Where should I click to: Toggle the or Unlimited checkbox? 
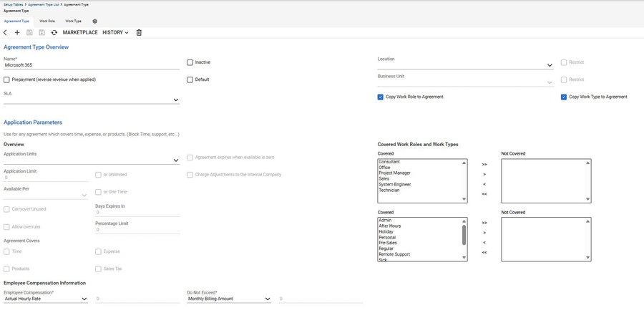(x=98, y=175)
